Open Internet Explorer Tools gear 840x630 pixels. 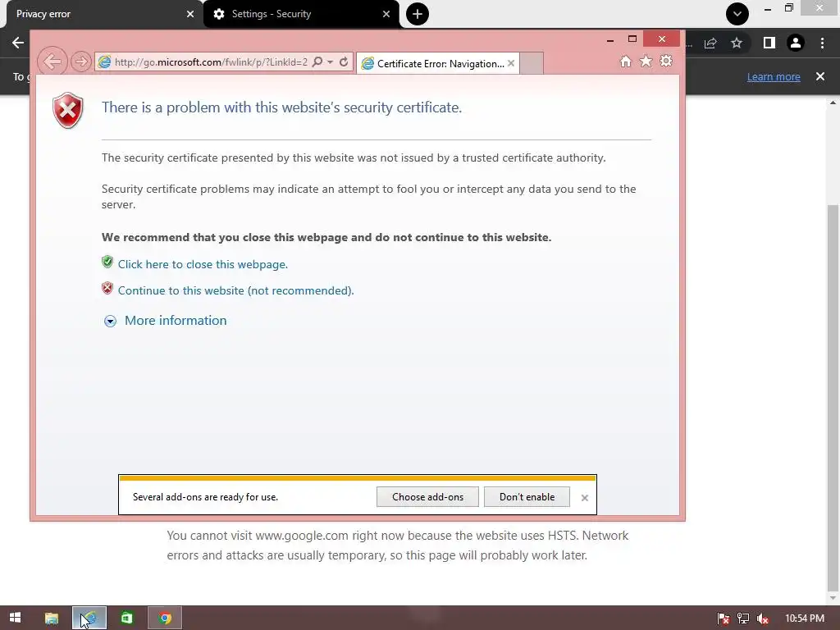click(666, 61)
